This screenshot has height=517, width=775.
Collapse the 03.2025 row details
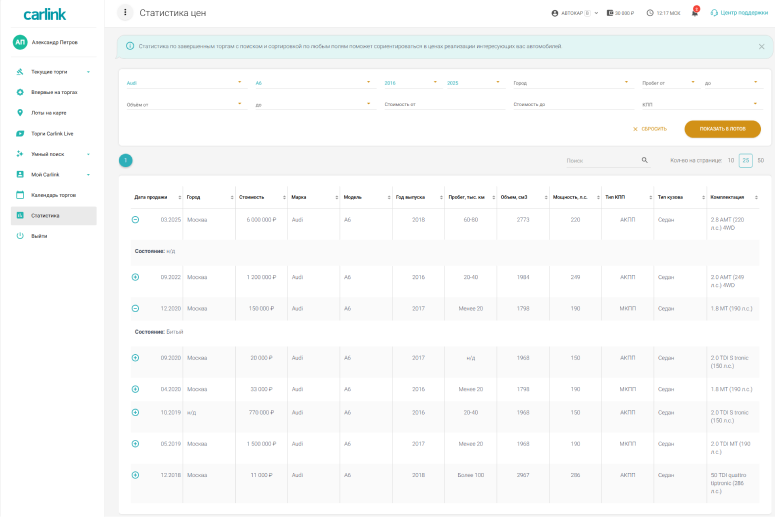(x=135, y=220)
